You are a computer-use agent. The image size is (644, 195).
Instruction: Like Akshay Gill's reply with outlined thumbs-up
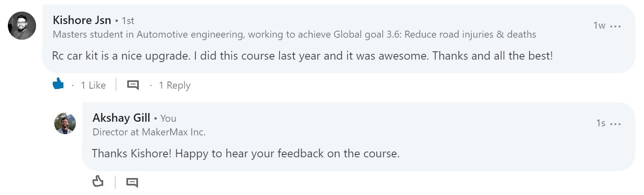(98, 181)
